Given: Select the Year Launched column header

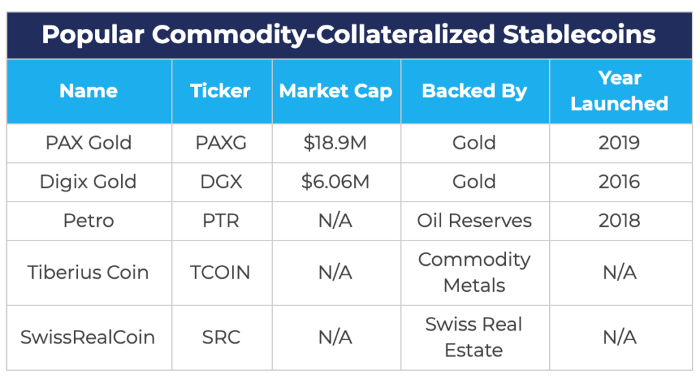Looking at the screenshot, I should coord(620,91).
